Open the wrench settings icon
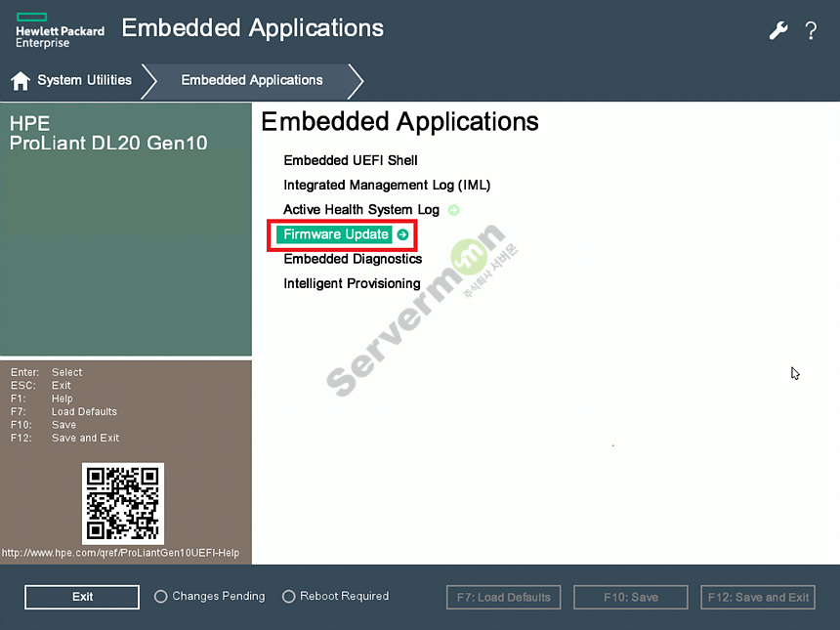Viewport: 840px width, 630px height. (778, 30)
